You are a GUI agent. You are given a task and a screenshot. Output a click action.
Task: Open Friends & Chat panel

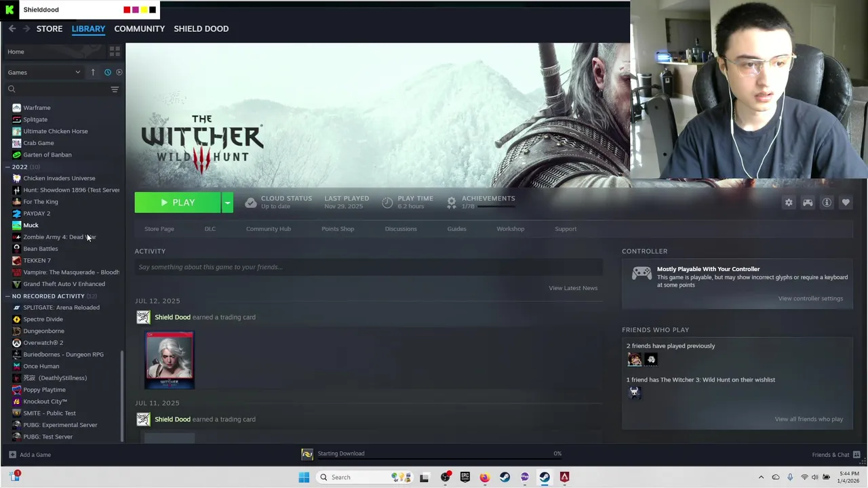(x=836, y=455)
